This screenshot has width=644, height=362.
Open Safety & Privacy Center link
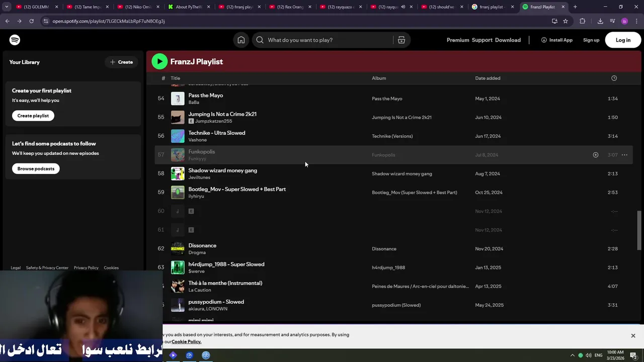47,268
